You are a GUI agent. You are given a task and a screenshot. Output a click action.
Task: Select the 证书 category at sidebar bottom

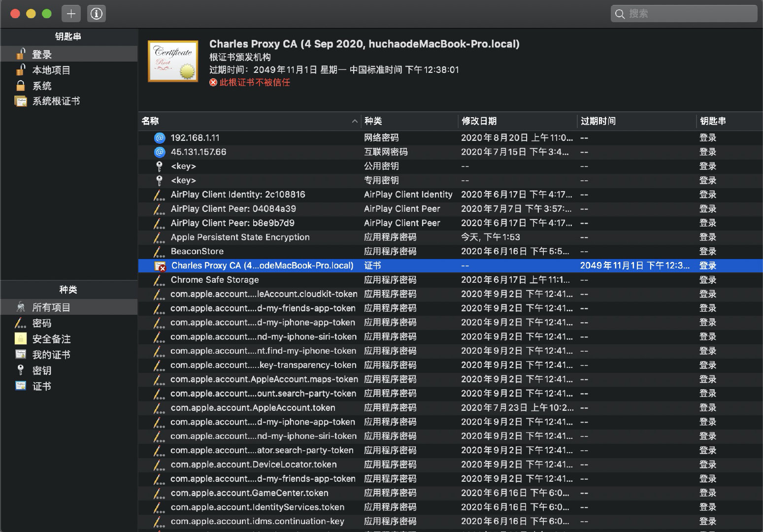[x=42, y=386]
